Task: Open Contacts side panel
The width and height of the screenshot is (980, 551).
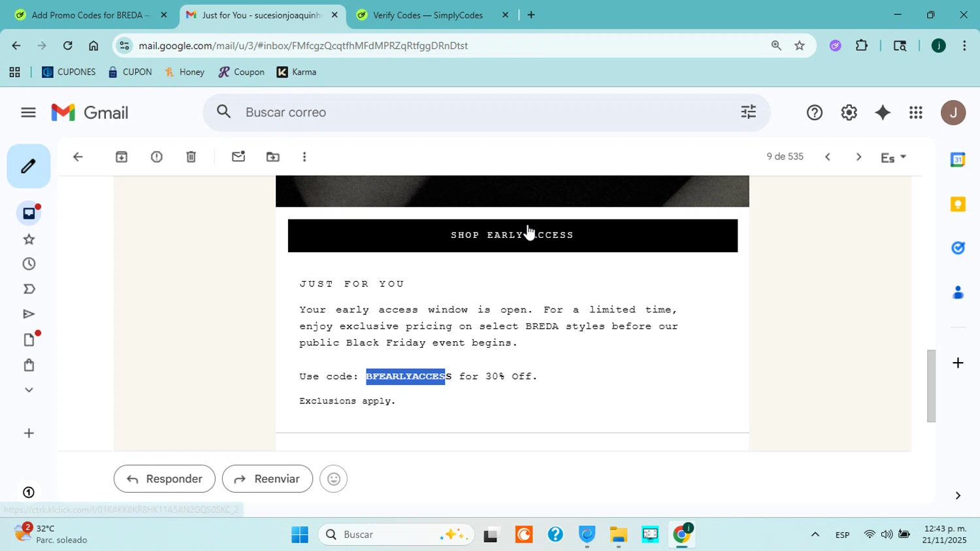Action: click(x=958, y=292)
